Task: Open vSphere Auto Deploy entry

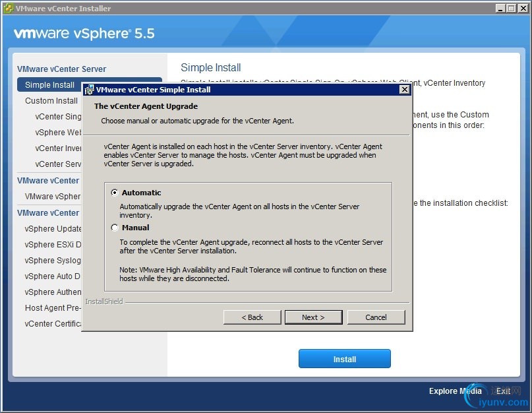Action: 53,276
